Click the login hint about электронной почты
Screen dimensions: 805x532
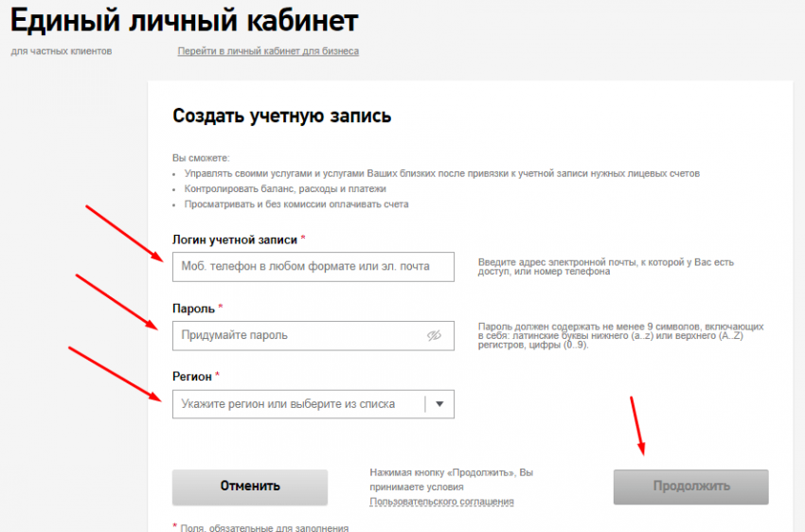click(x=605, y=267)
